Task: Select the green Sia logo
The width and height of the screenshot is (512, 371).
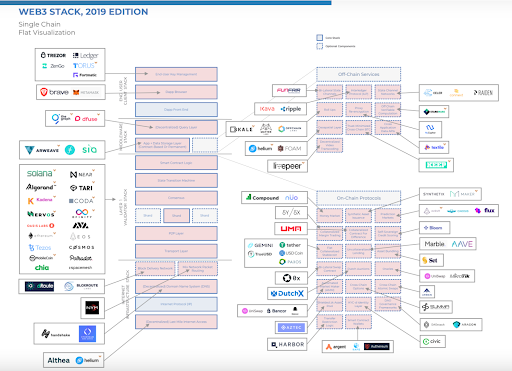Action: tap(89, 150)
